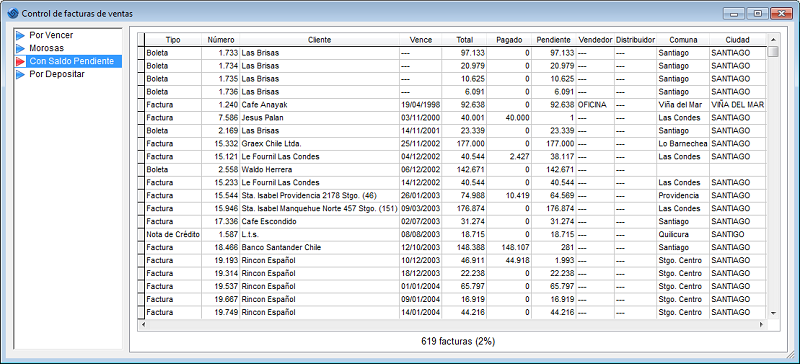The height and width of the screenshot is (364, 800).
Task: Click the application icon in the title bar
Action: [13, 13]
